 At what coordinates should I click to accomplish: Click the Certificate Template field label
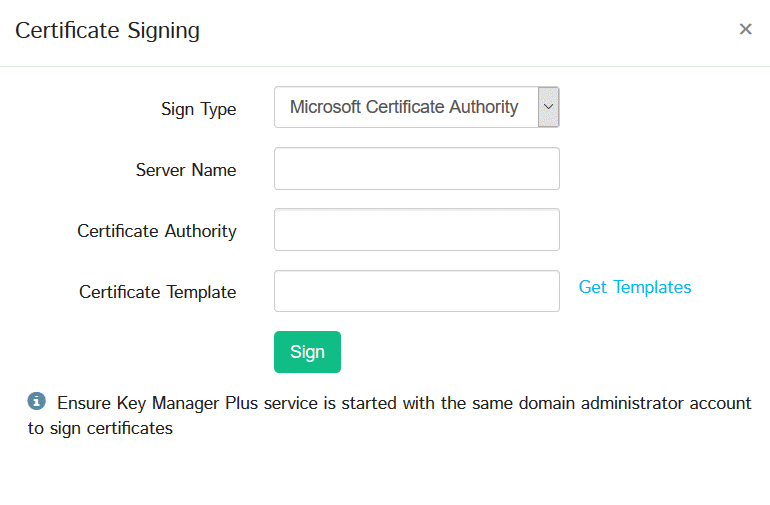pos(158,292)
